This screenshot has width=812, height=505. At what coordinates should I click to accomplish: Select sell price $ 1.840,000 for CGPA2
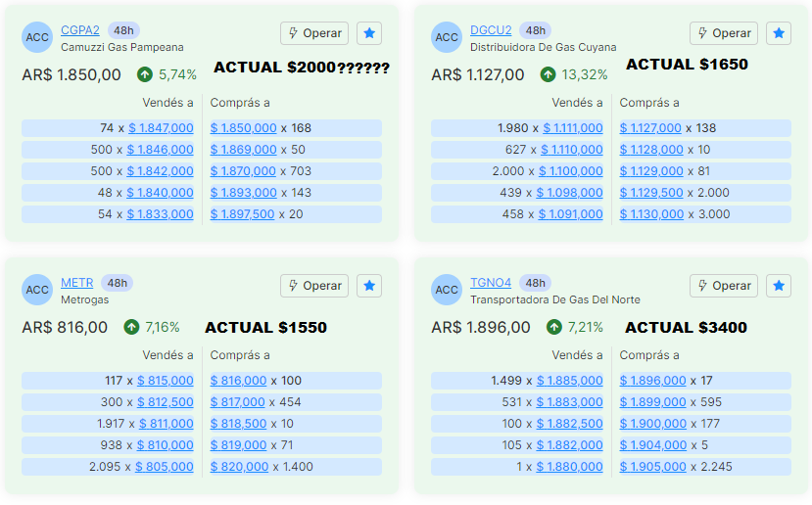coord(160,193)
